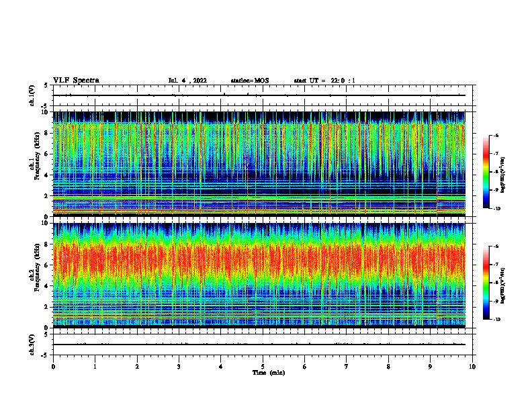Click the "-6" label on ch.1 color bar

496,136
